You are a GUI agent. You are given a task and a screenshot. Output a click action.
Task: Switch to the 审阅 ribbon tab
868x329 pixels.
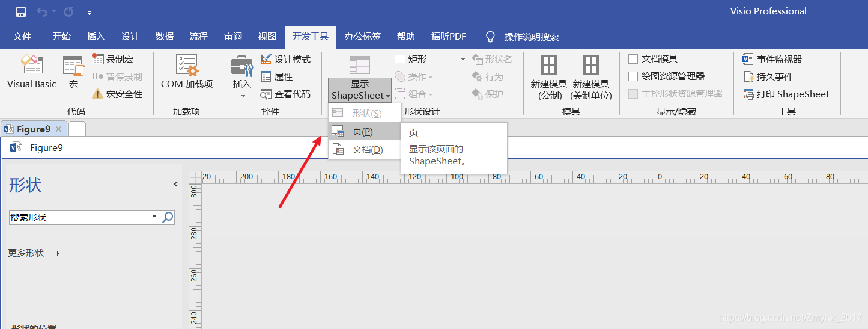click(x=233, y=37)
